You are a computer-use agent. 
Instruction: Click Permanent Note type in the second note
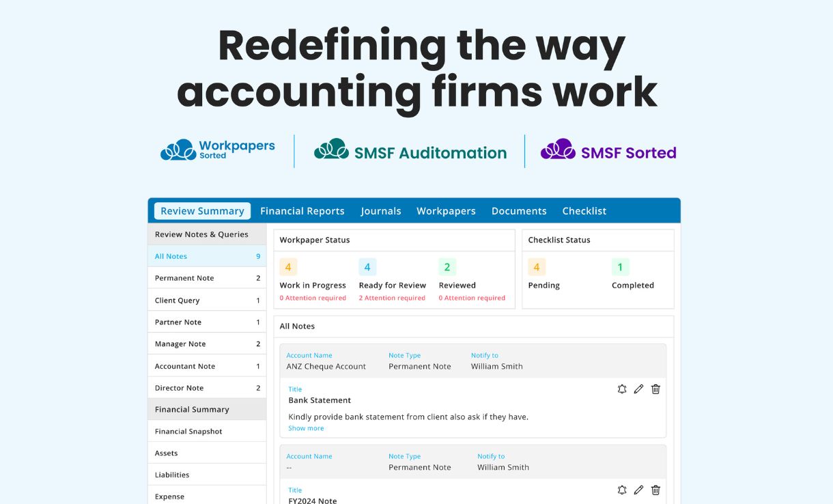tap(420, 468)
